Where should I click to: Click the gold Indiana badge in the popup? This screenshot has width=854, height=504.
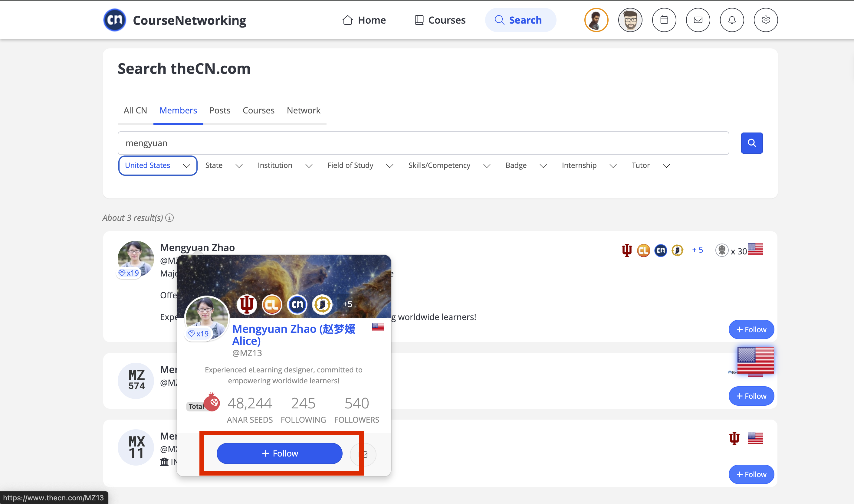(x=322, y=304)
